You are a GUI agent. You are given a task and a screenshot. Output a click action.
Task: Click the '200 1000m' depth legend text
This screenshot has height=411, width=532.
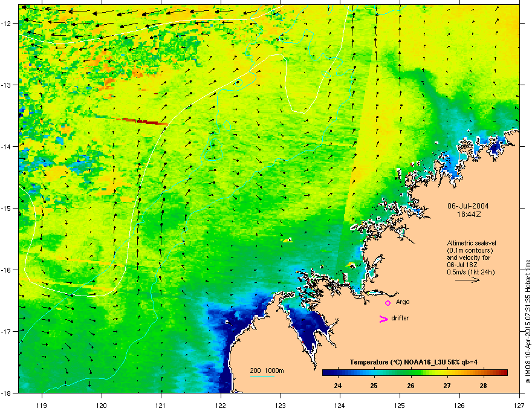(267, 371)
